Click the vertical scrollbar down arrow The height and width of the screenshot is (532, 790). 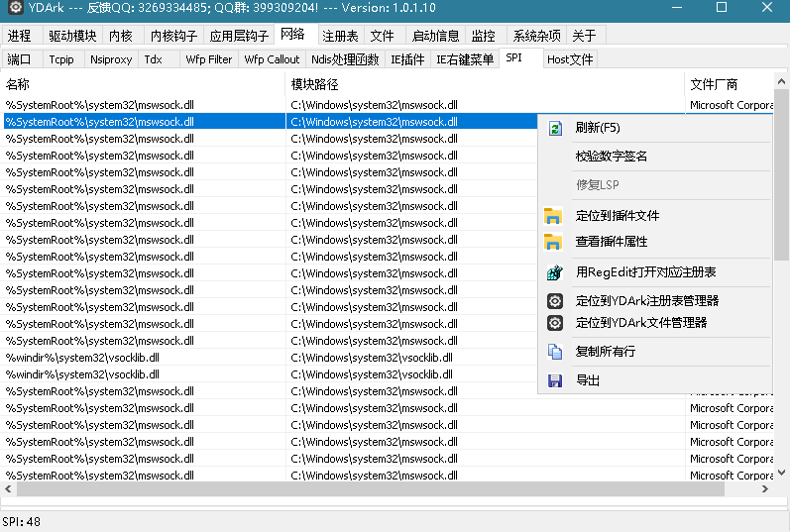[781, 473]
